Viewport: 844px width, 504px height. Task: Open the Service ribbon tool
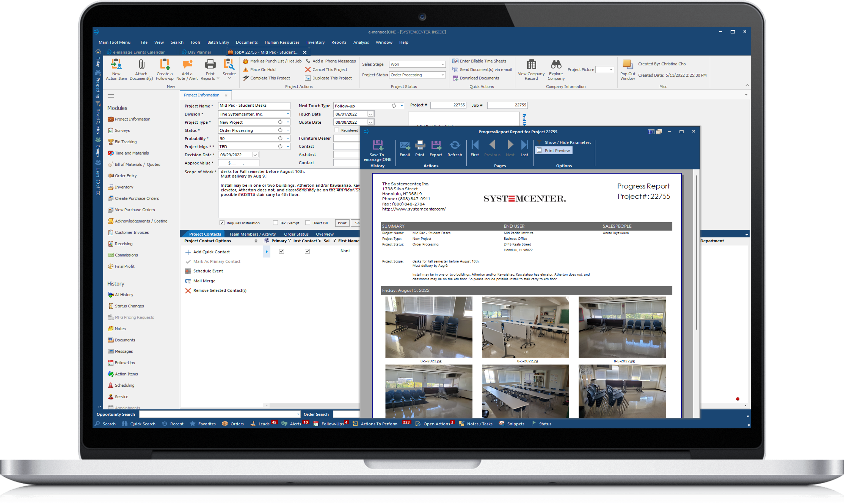[x=229, y=69]
